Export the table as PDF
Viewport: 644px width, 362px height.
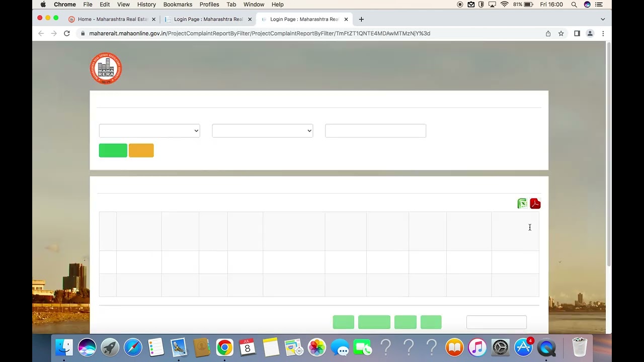535,204
